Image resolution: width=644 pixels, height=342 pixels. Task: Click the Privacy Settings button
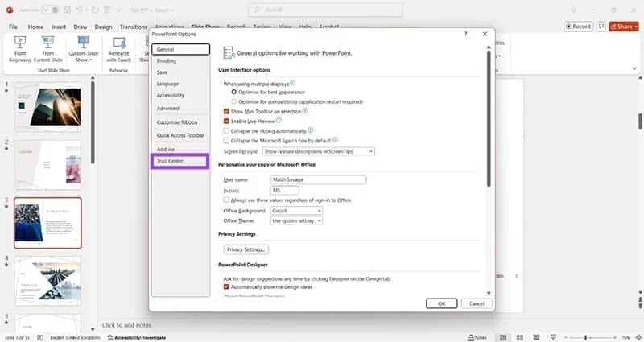pos(246,249)
